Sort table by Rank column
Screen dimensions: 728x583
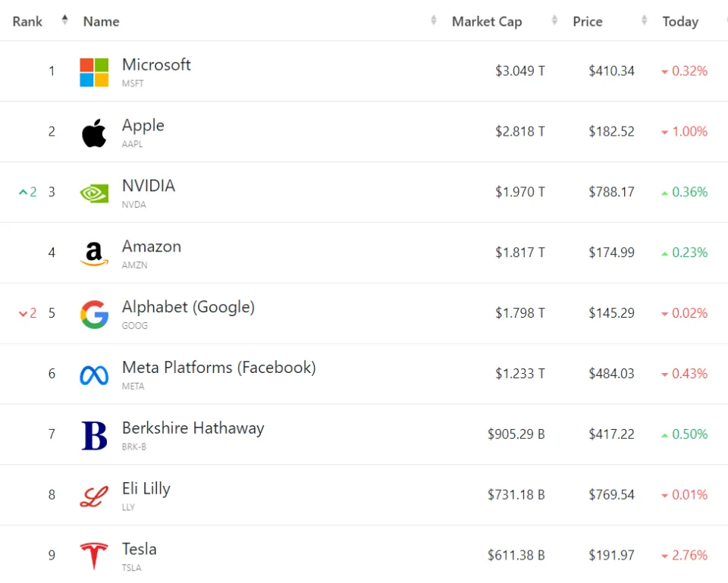click(27, 21)
